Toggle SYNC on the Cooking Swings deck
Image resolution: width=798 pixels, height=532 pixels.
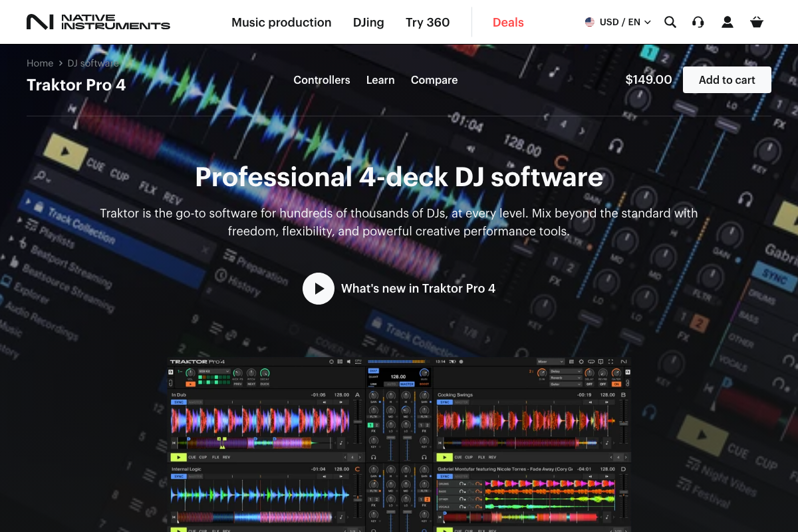pos(445,402)
